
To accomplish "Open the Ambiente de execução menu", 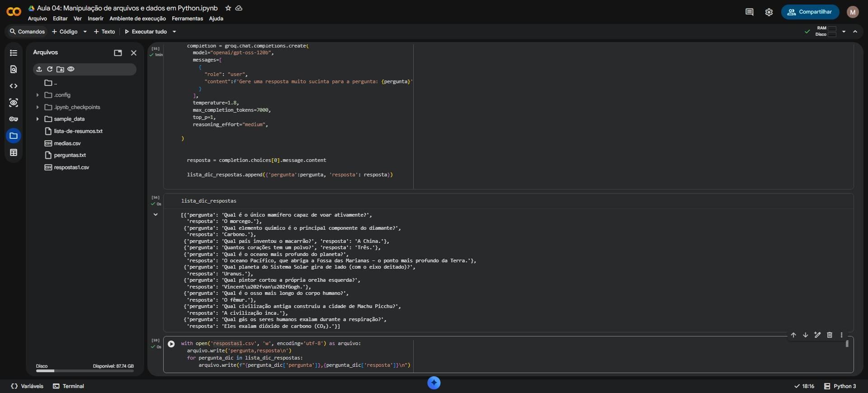I will tap(137, 19).
